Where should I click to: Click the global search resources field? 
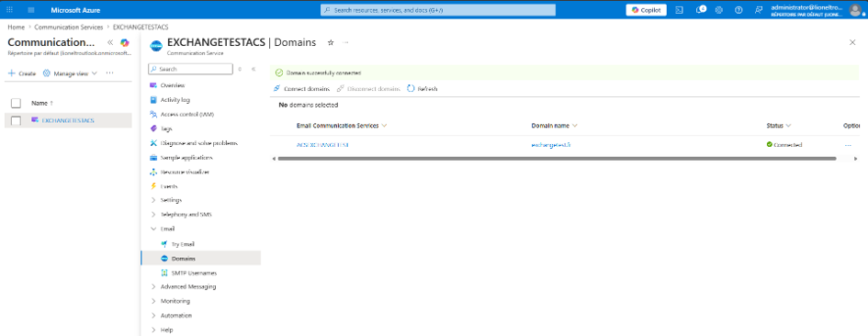(x=438, y=10)
